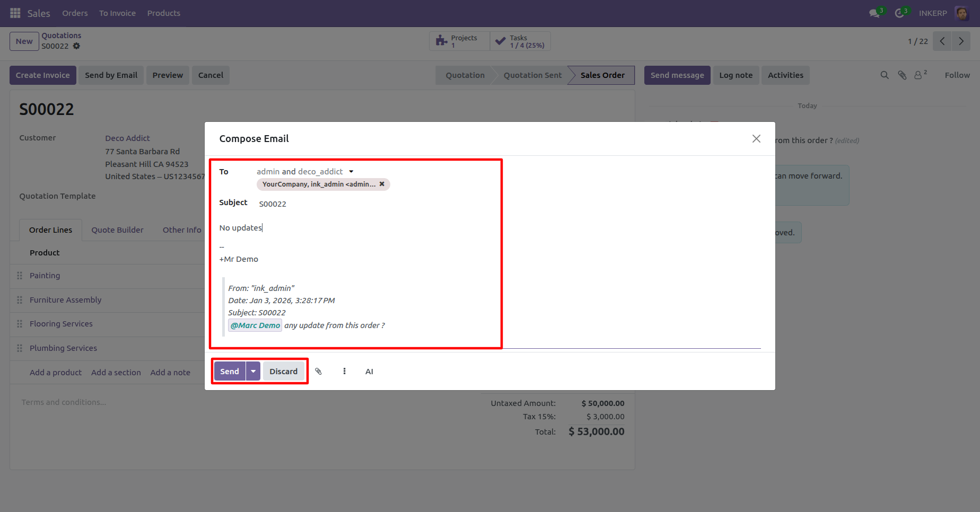Click the gear icon beside S00022 breadcrumb
This screenshot has width=980, height=512.
pyautogui.click(x=76, y=46)
